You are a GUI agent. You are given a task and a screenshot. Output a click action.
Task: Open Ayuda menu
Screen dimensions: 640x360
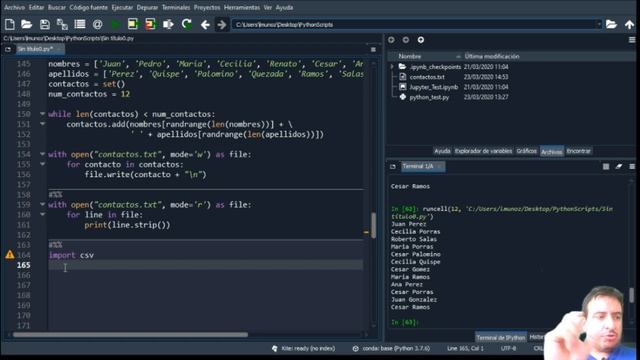(x=284, y=7)
